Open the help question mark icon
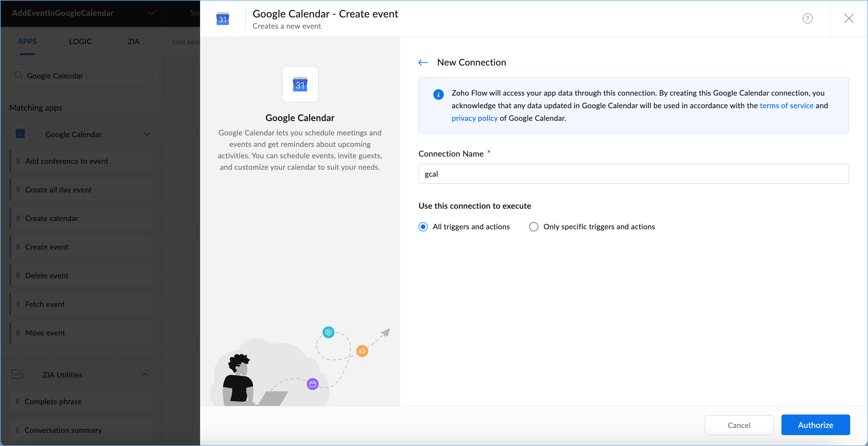The width and height of the screenshot is (868, 446). [807, 19]
